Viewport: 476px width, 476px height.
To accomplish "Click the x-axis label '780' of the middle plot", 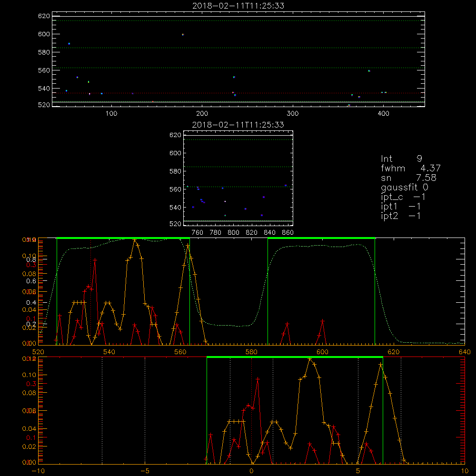I will [216, 233].
